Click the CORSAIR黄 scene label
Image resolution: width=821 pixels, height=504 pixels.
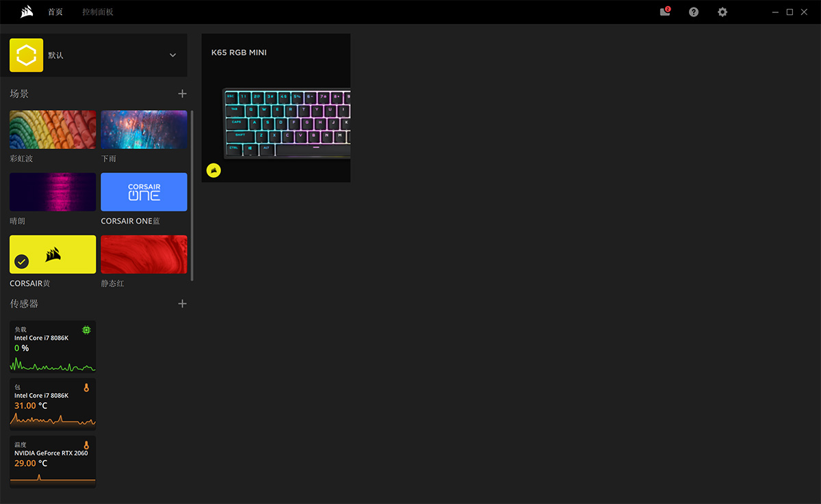click(30, 283)
